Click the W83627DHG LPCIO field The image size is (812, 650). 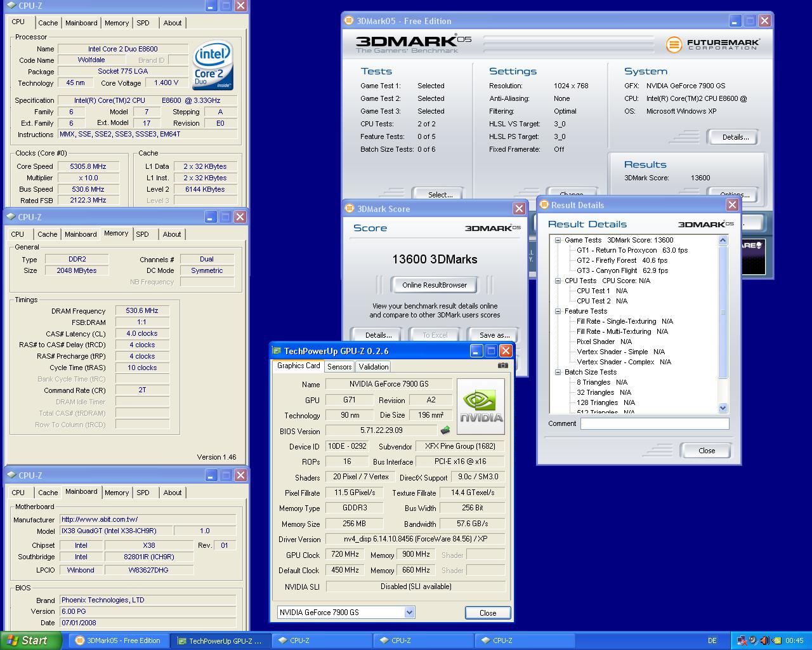click(148, 570)
